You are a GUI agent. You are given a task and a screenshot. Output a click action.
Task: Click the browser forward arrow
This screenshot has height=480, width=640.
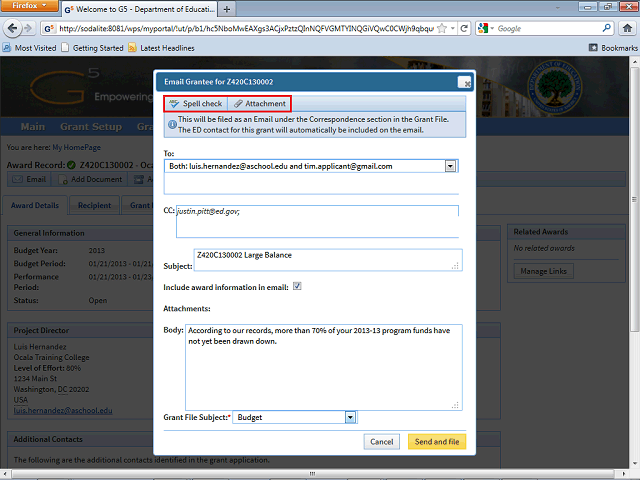click(28, 28)
